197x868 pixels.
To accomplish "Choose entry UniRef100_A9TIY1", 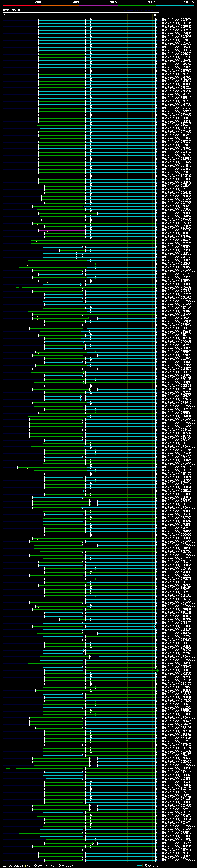I will pos(177,274).
